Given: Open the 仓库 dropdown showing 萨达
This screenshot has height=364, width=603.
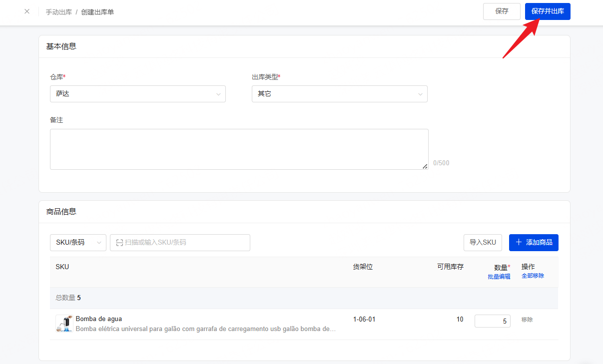Looking at the screenshot, I should [x=137, y=94].
